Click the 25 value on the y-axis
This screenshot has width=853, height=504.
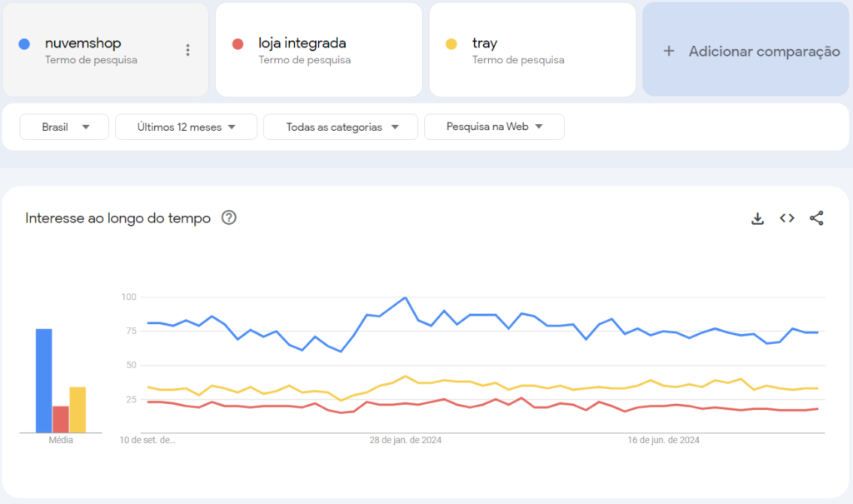tap(131, 400)
